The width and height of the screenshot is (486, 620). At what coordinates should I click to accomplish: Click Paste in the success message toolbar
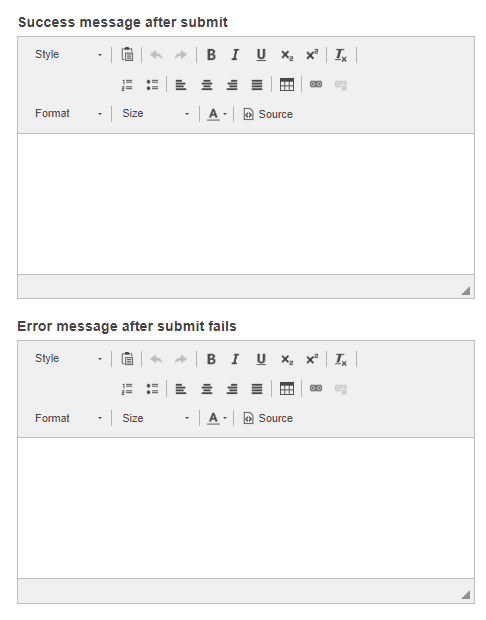point(127,55)
